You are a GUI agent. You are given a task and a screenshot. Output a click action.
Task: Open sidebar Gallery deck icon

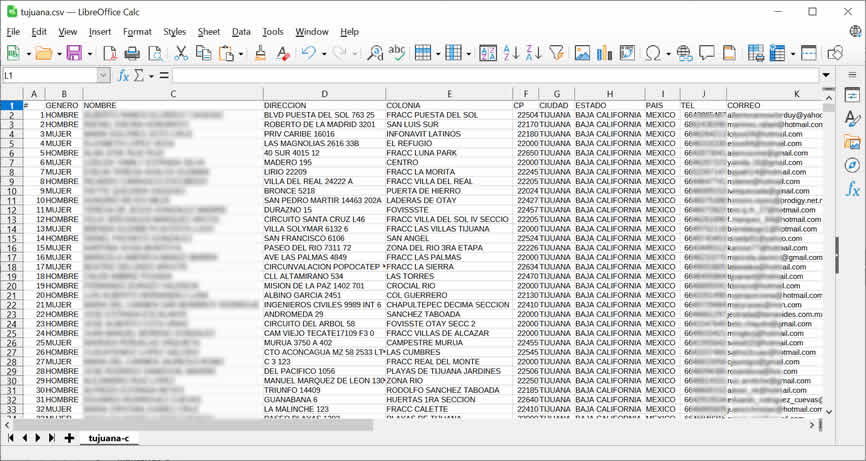(x=852, y=142)
